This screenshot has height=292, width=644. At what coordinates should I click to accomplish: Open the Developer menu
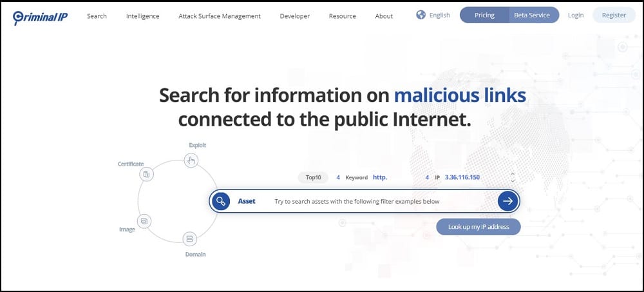(295, 16)
